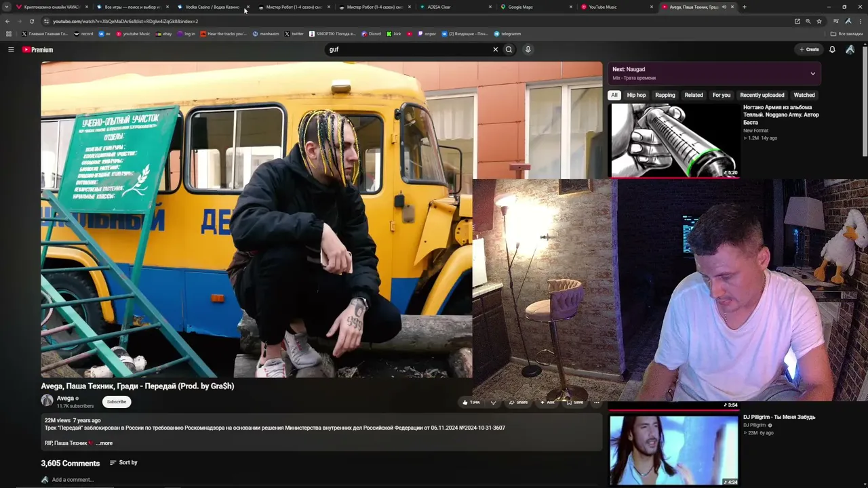Open the ebay bookmark
This screenshot has width=868, height=488.
[x=163, y=34]
